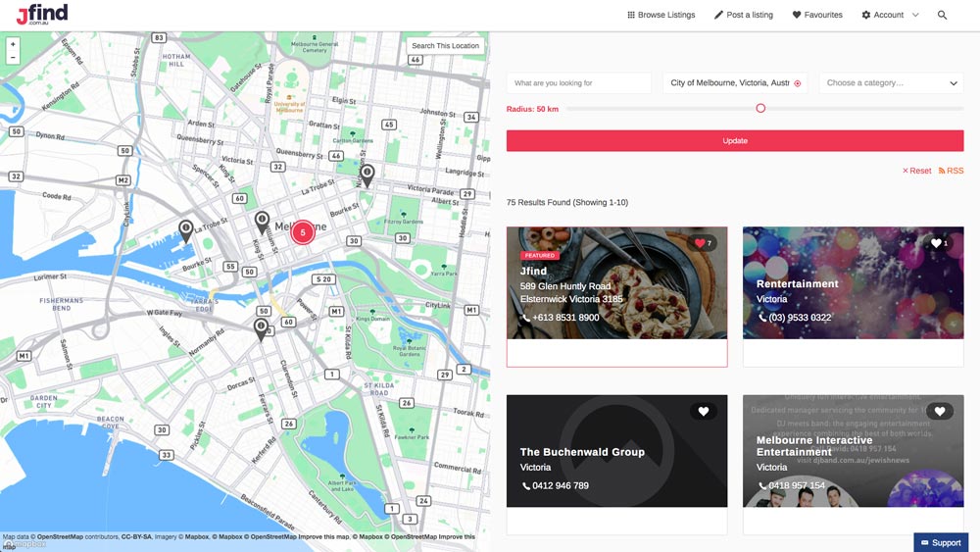The height and width of the screenshot is (552, 980).
Task: Expand Account dropdown chevron
Action: [915, 15]
